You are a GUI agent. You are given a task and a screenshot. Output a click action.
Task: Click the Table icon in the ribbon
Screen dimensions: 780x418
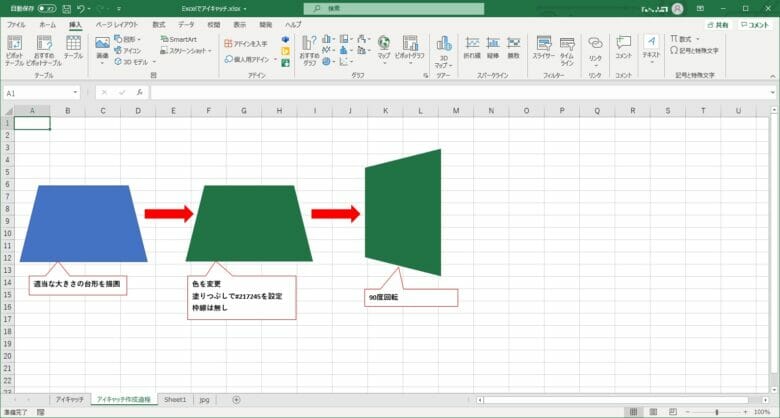point(73,48)
